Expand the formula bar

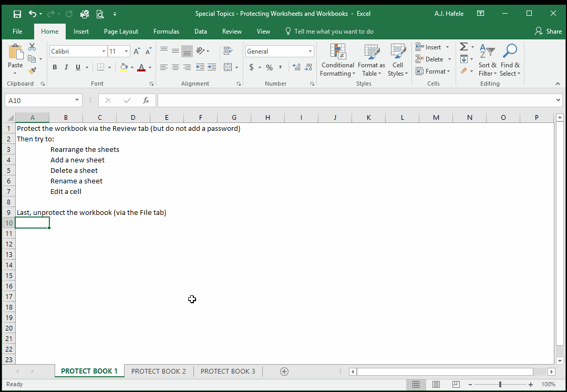point(558,100)
